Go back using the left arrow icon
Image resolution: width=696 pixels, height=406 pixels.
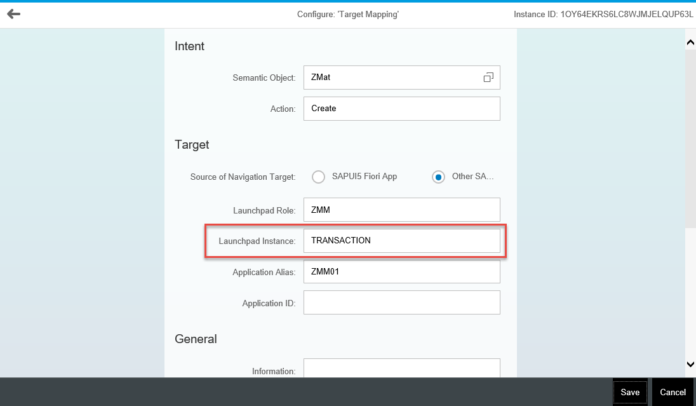tap(14, 14)
